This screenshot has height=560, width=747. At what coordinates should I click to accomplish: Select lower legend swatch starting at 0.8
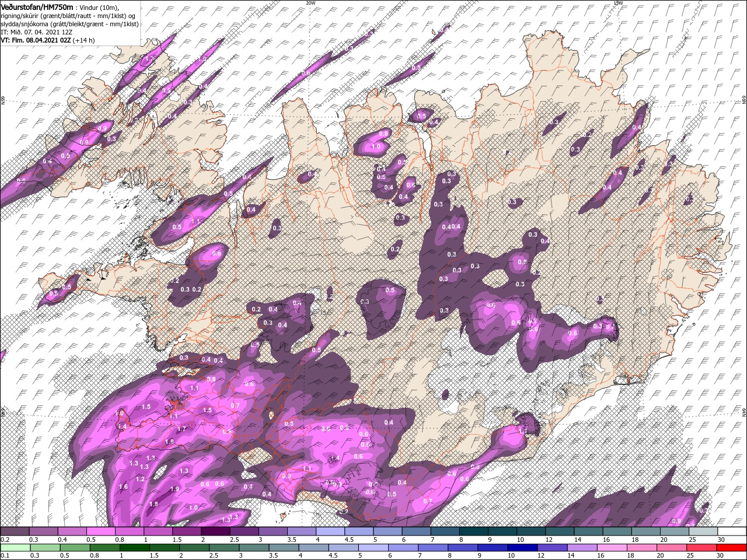104,547
